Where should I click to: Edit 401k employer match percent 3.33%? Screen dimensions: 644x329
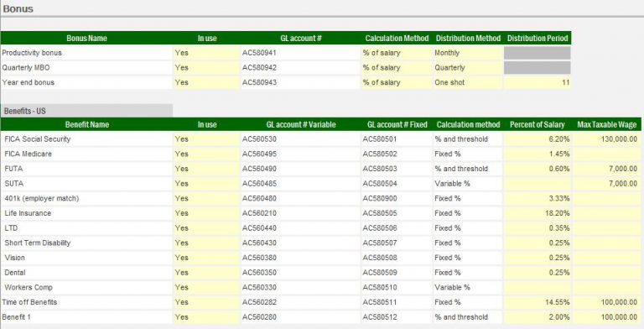tap(538, 199)
